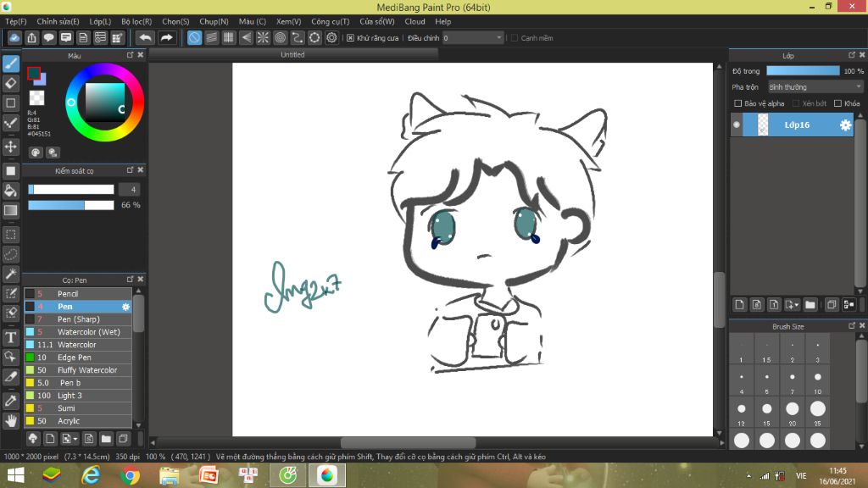Switch to Untitled canvas tab

pos(292,55)
